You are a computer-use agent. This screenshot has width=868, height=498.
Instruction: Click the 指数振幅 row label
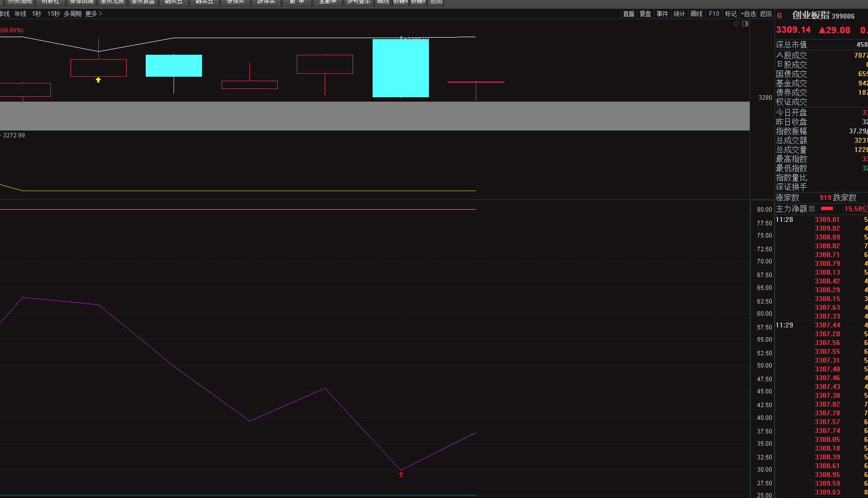click(x=791, y=131)
